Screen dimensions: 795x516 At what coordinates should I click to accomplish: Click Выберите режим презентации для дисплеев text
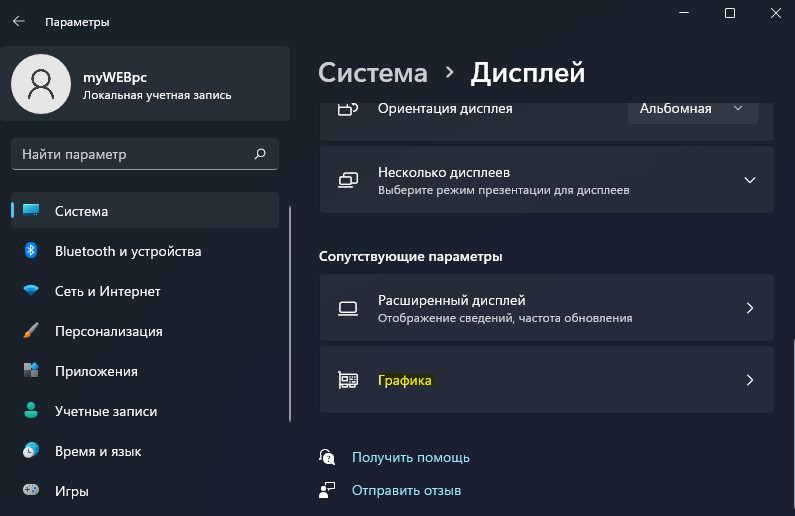(503, 190)
